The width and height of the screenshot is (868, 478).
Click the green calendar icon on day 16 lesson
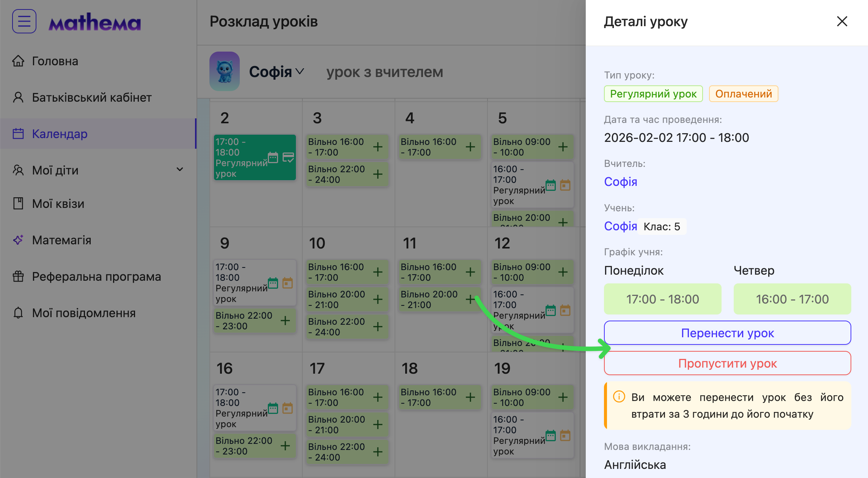273,408
